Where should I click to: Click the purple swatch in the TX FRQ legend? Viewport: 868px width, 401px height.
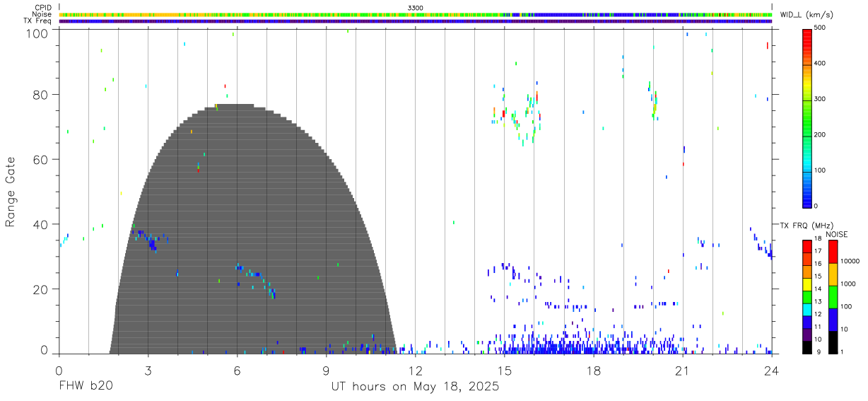(x=807, y=334)
